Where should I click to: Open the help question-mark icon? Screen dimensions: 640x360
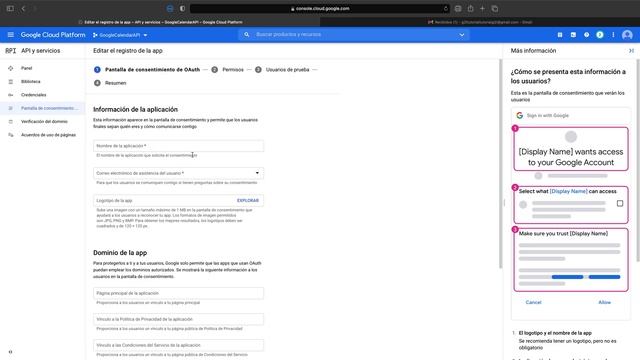tap(586, 35)
